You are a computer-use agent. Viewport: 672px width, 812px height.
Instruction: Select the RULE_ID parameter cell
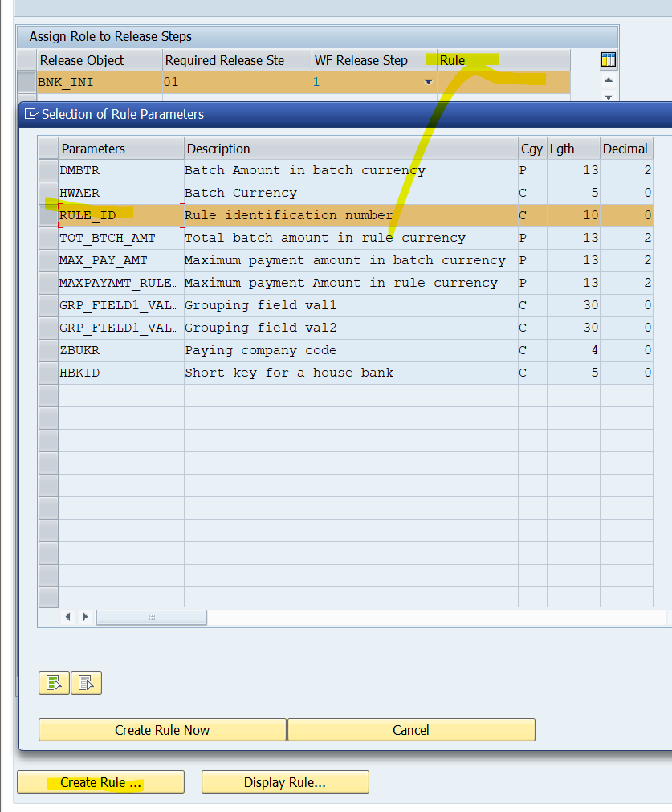[120, 215]
